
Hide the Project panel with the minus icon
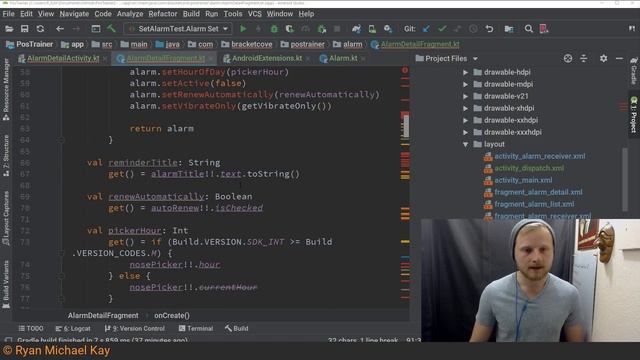click(619, 58)
